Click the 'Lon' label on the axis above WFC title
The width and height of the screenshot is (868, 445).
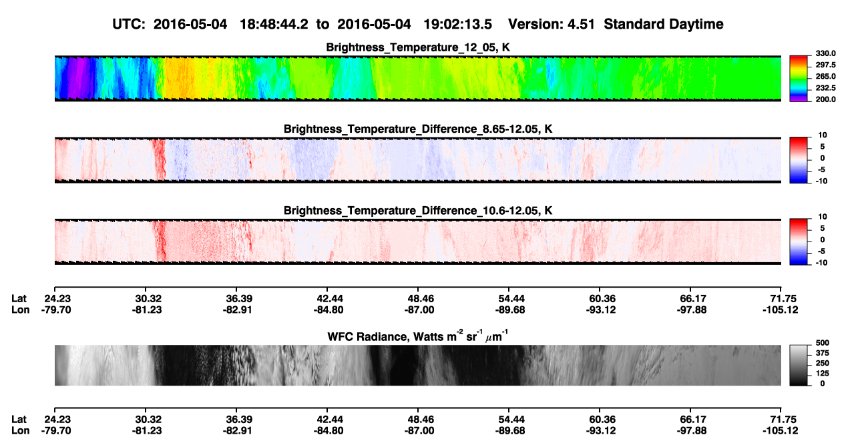[x=20, y=310]
